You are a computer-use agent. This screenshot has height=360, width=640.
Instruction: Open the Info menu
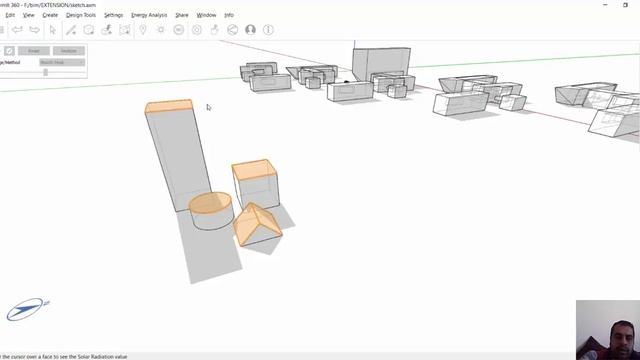[229, 15]
